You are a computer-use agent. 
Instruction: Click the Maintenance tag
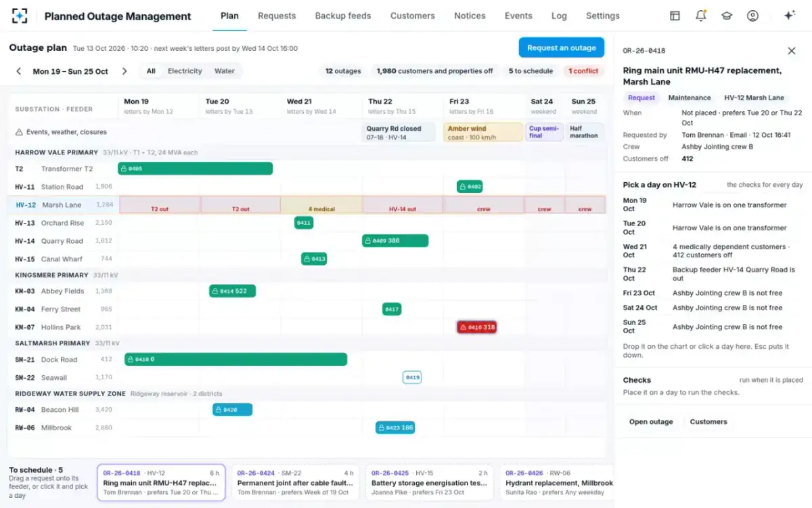coord(690,98)
